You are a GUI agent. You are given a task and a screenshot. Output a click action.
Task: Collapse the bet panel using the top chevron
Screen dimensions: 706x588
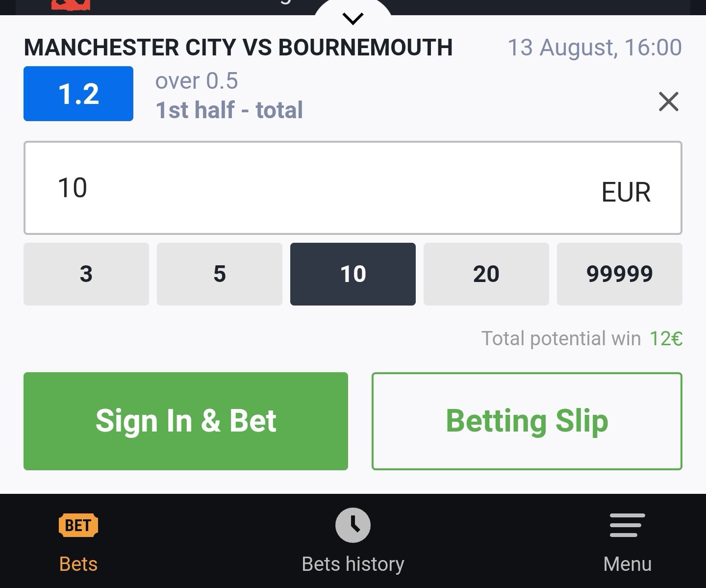tap(353, 19)
